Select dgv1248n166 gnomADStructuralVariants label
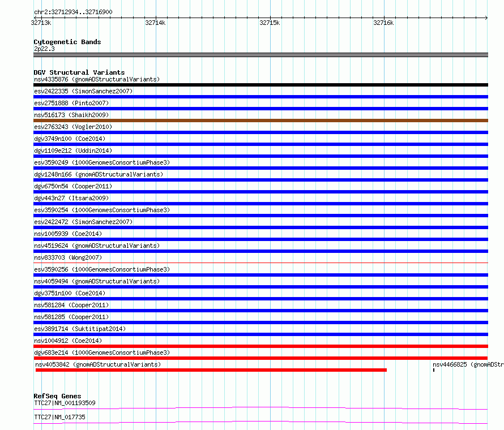The height and width of the screenshot is (430, 504). point(99,174)
